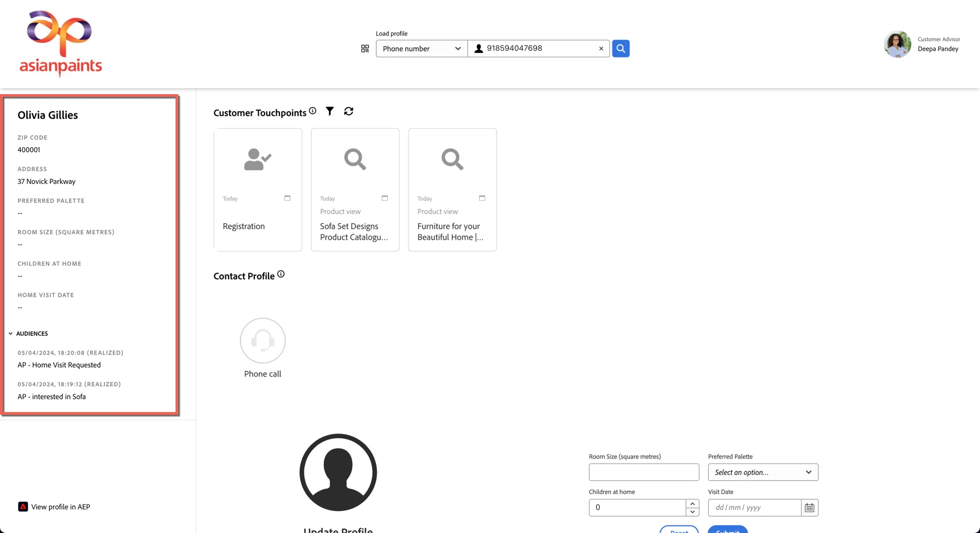Open the Sofa Set Designs touchpoint card
The image size is (980, 533).
[355, 190]
